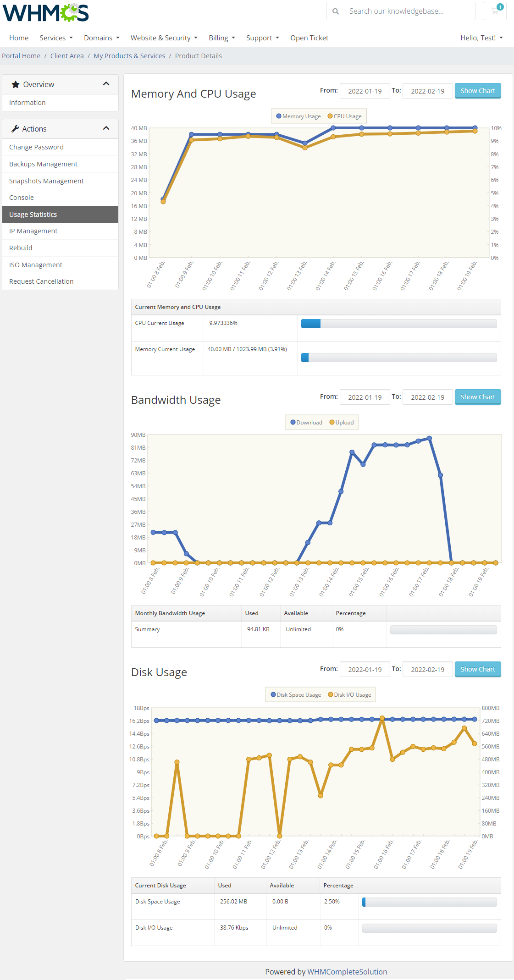
Task: Click Disk I/O Usage progress bar
Action: (430, 928)
